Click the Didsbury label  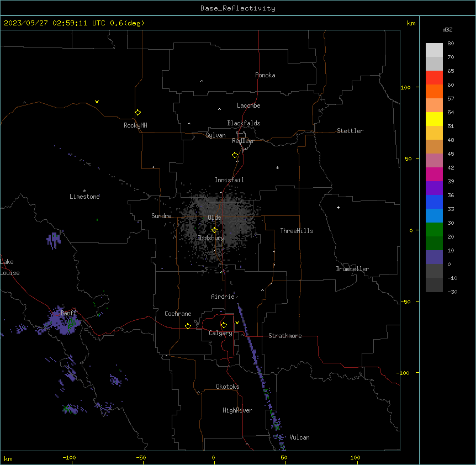(x=211, y=238)
